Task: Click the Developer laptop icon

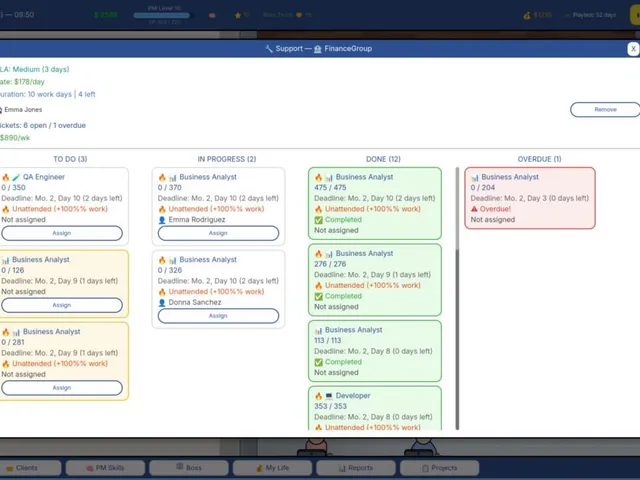Action: (x=329, y=396)
